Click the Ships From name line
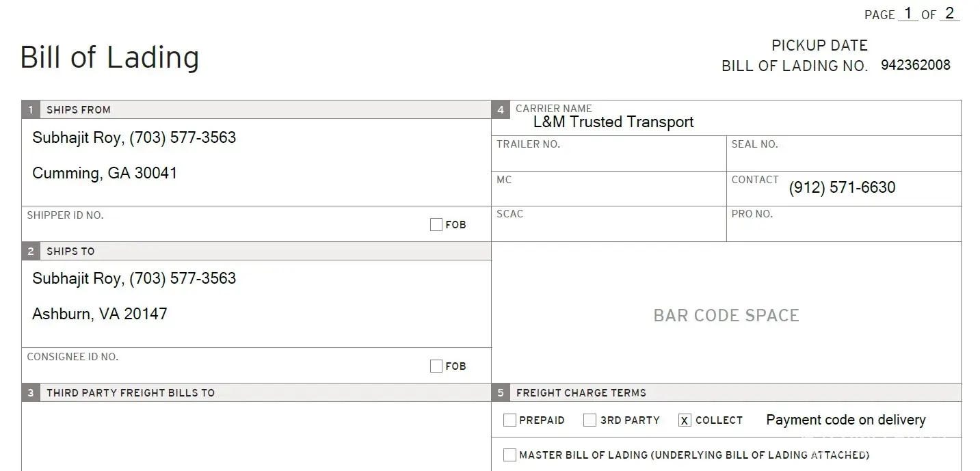The width and height of the screenshot is (980, 471). pos(134,138)
